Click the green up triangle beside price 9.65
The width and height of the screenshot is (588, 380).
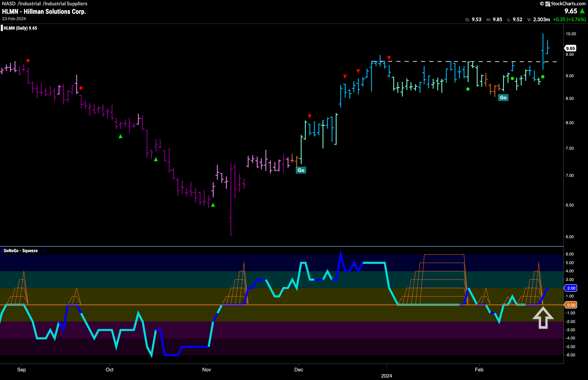[x=582, y=11]
